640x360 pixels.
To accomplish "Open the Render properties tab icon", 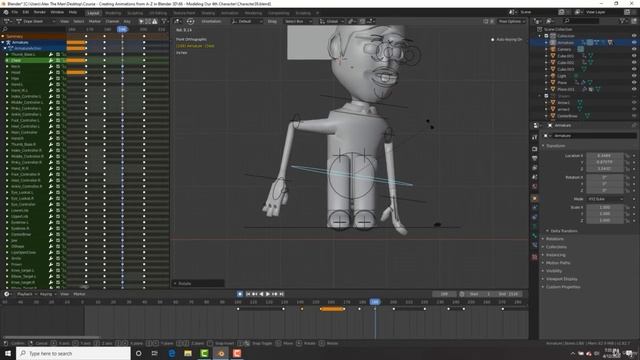I will (535, 149).
